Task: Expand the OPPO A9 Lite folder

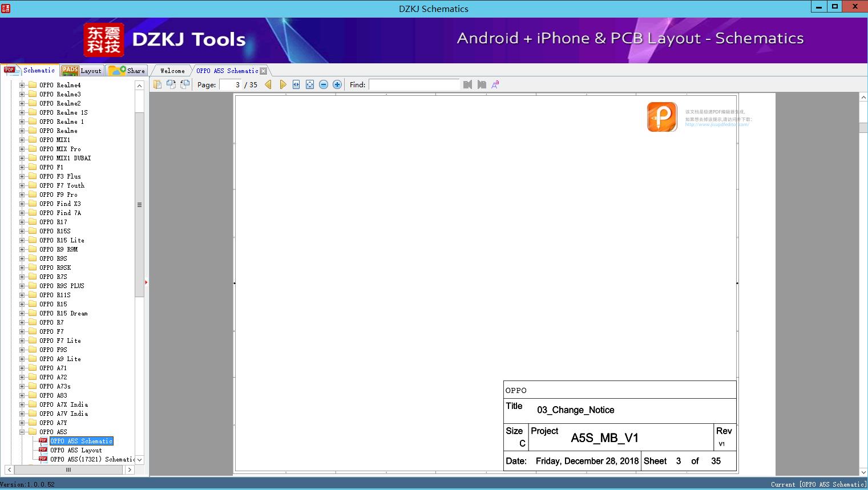Action: tap(22, 359)
